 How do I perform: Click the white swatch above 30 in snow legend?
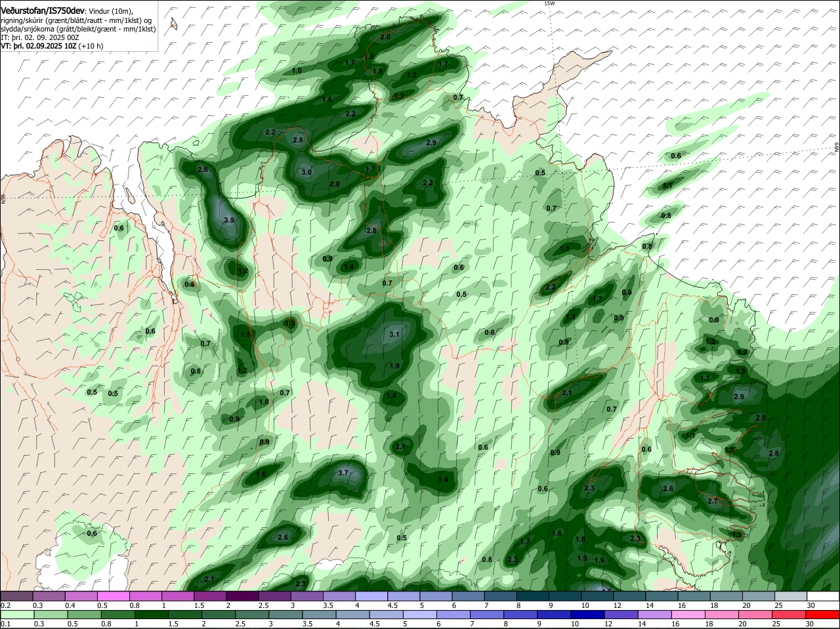coord(824,596)
